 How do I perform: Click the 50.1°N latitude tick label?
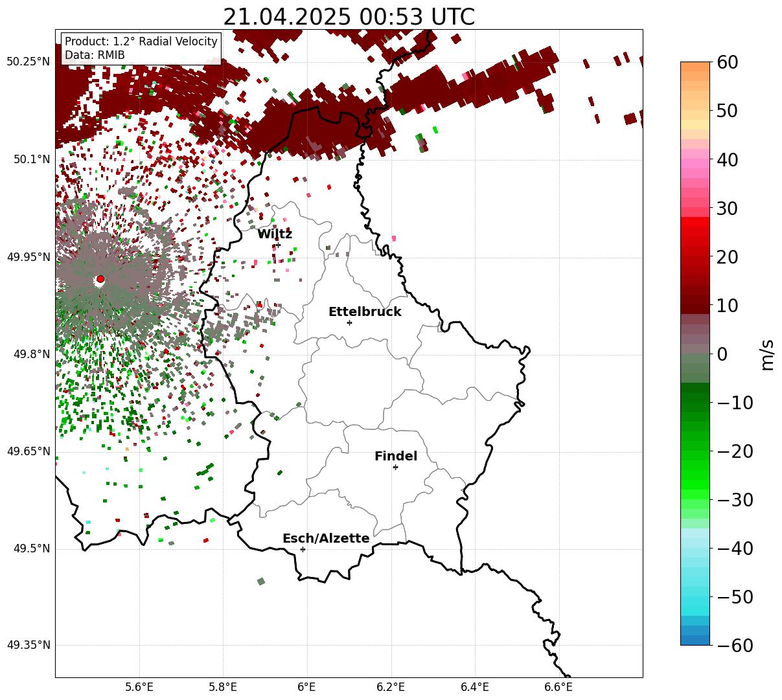[x=31, y=159]
